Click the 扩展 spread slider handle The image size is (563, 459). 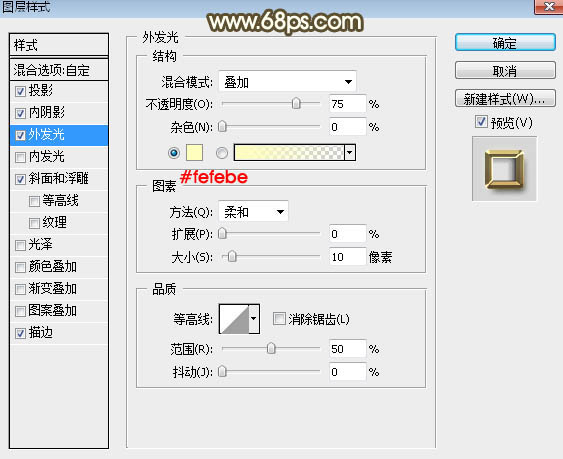tap(223, 233)
